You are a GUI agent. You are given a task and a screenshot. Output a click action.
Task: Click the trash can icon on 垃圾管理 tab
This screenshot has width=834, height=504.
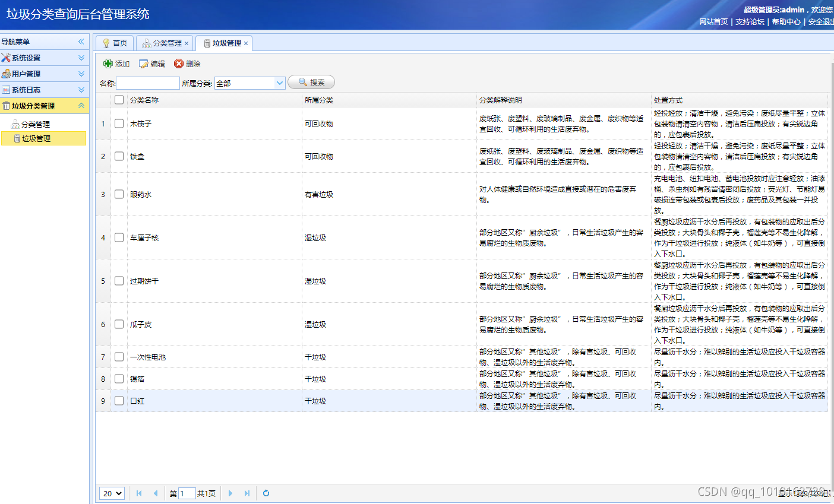(207, 43)
